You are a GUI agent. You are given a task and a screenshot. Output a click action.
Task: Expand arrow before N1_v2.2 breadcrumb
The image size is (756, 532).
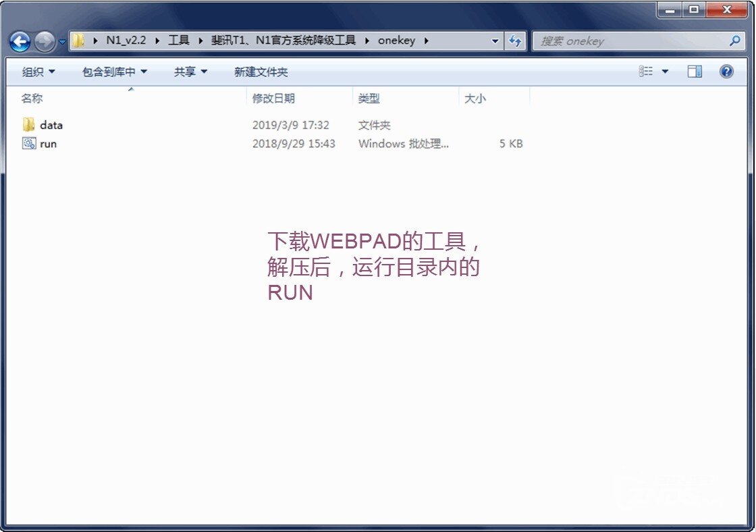pos(95,41)
